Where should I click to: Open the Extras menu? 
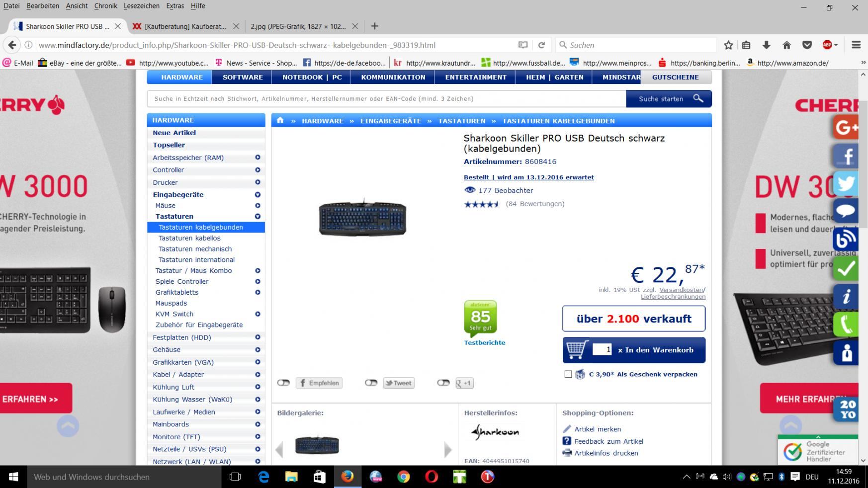pyautogui.click(x=175, y=6)
